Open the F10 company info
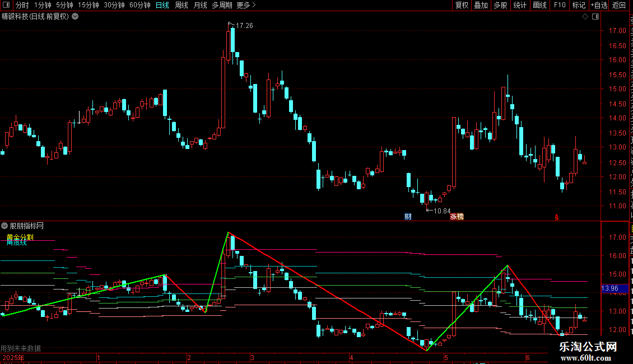633x364 pixels. [x=560, y=5]
